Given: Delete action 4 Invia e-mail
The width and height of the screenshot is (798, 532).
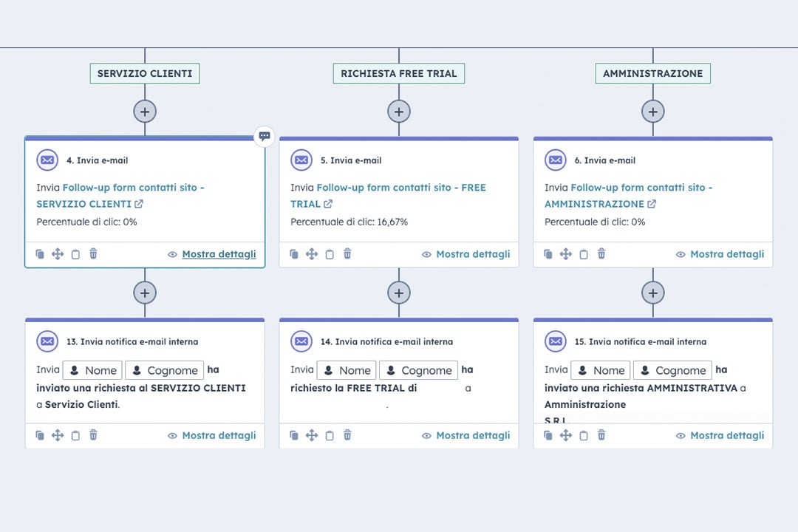Looking at the screenshot, I should [x=93, y=253].
